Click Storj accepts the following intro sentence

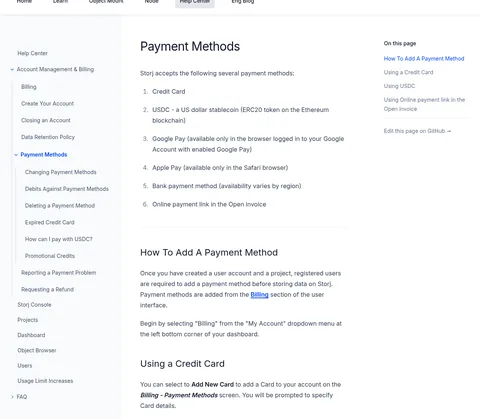point(217,73)
